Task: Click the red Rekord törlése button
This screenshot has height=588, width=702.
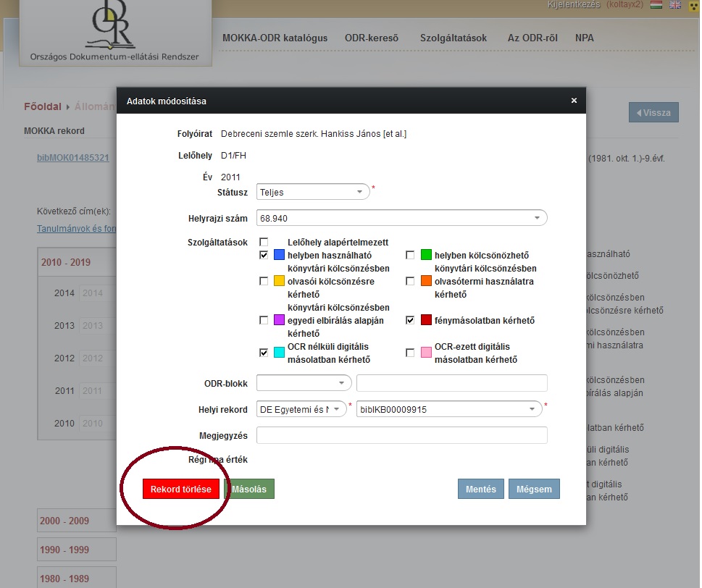Action: pos(180,490)
